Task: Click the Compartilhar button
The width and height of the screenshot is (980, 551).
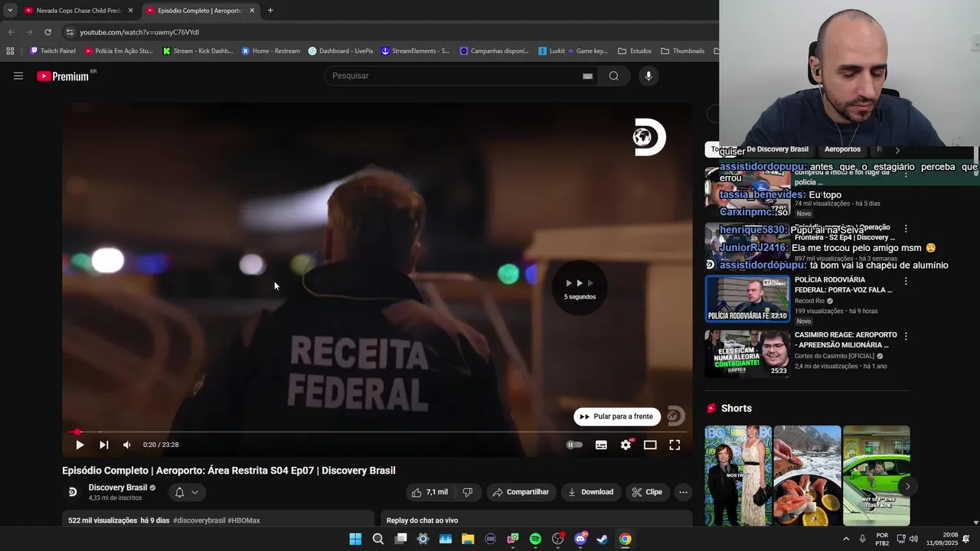Action: tap(521, 492)
